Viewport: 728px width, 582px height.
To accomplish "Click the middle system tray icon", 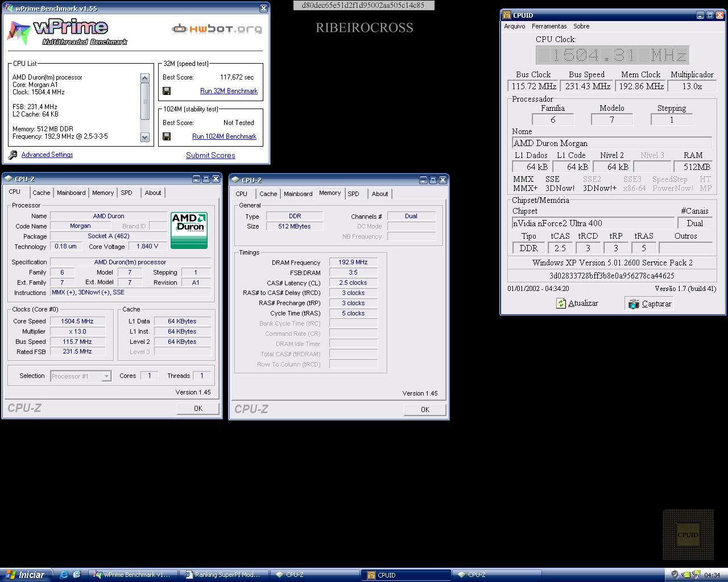I will [x=685, y=575].
